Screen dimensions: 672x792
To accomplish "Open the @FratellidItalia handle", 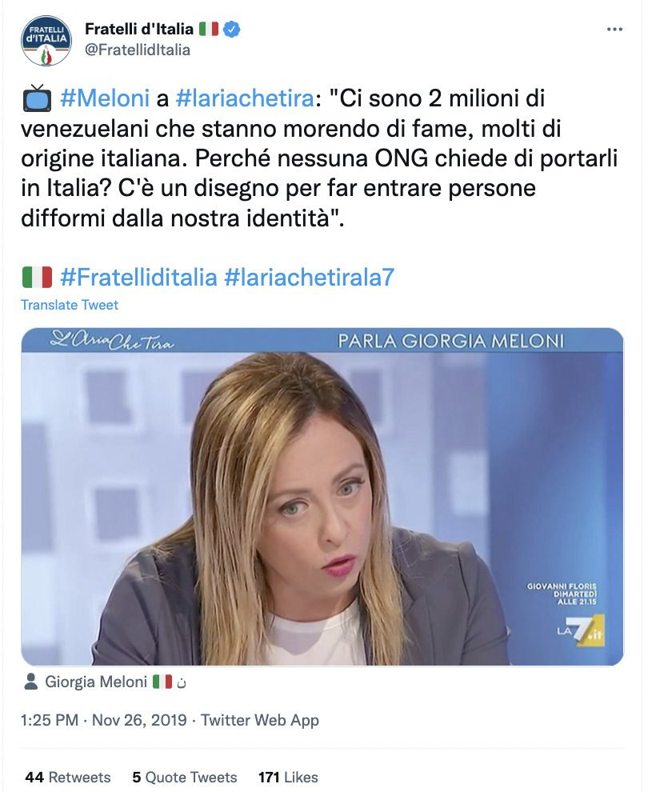I will point(138,50).
